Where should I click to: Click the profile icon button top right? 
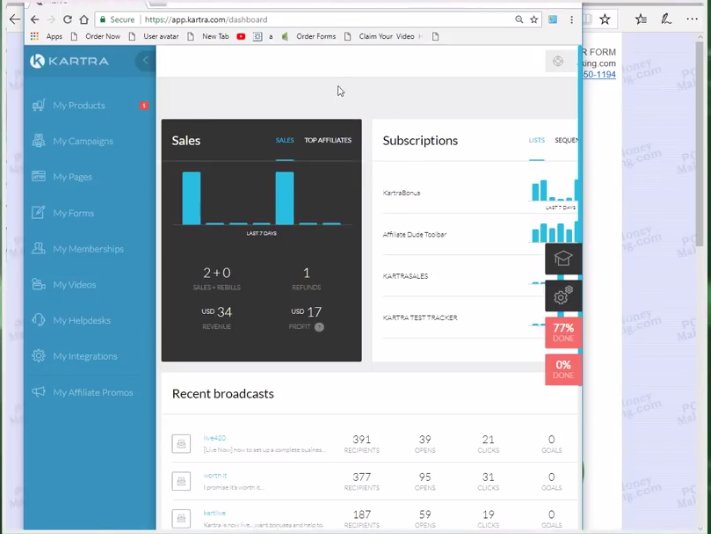(x=558, y=61)
